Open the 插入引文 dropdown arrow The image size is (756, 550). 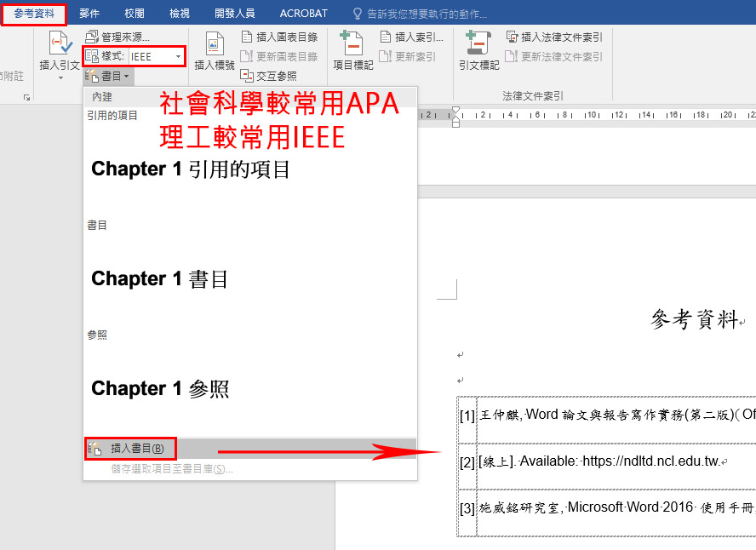click(60, 78)
